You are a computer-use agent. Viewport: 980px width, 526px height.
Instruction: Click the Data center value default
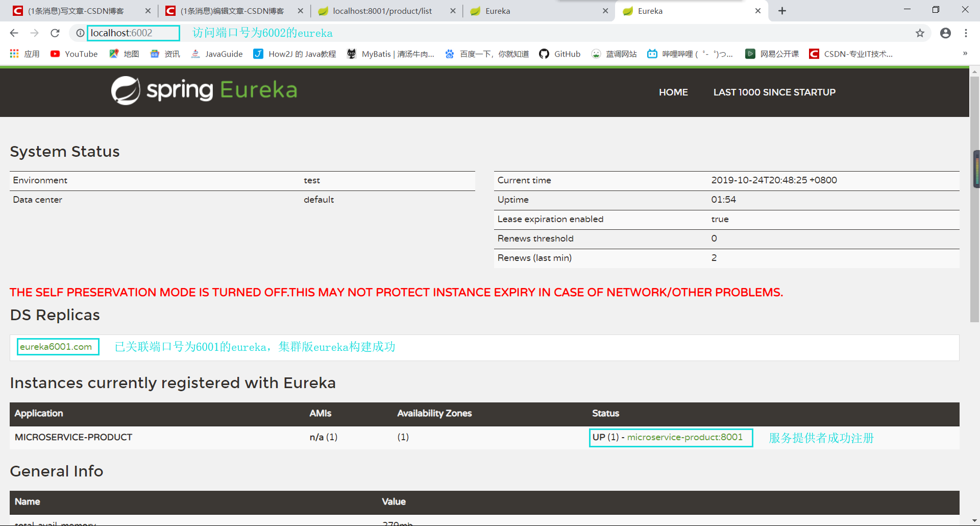318,200
